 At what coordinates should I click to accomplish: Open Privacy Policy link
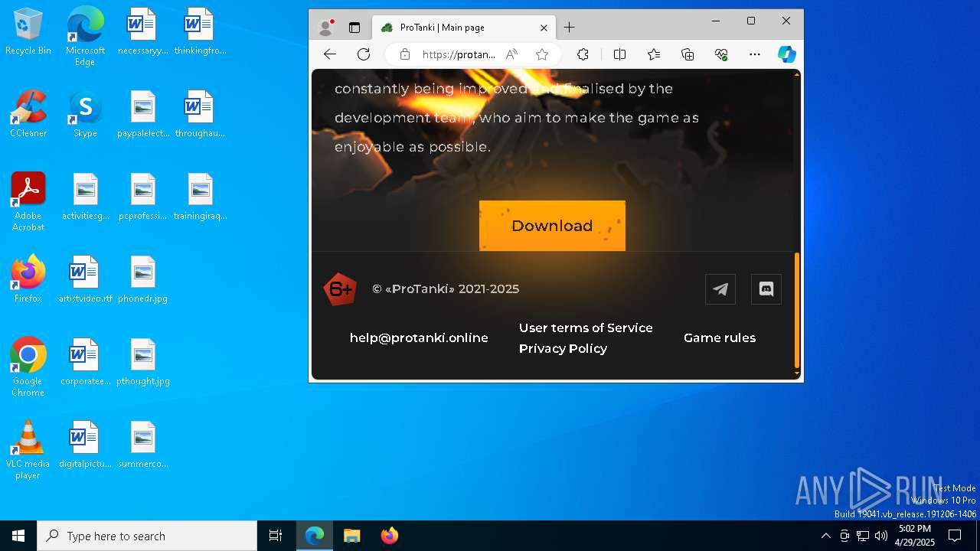coord(563,348)
